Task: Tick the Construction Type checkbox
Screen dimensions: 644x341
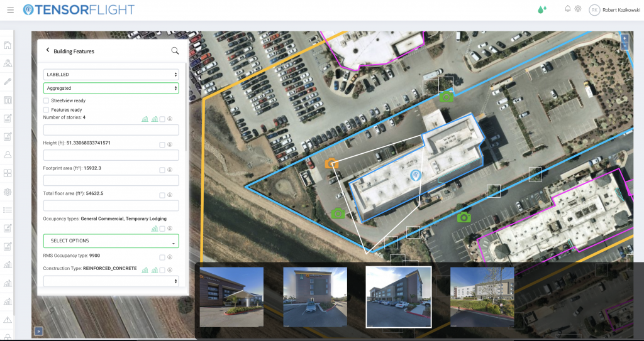Action: (x=162, y=270)
